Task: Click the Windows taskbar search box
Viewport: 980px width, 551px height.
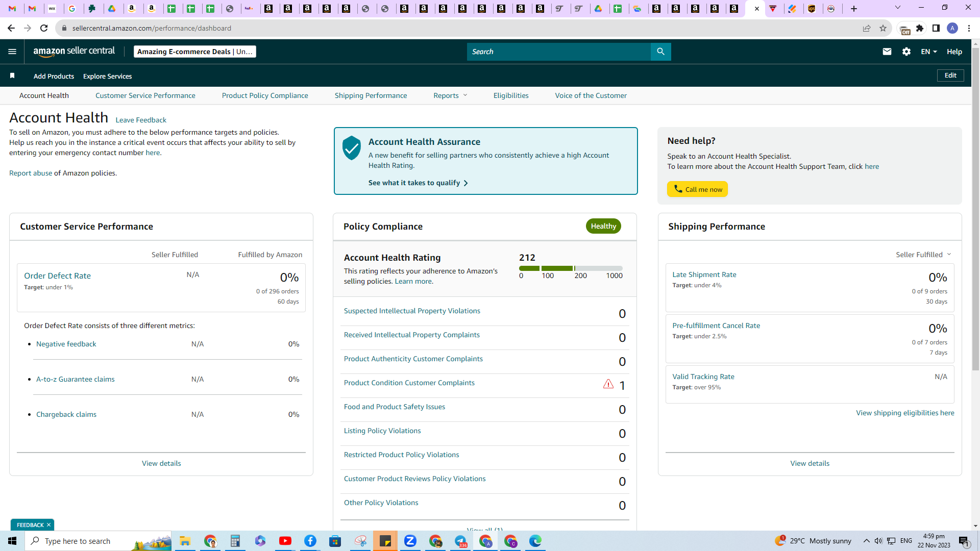Action: (x=98, y=541)
